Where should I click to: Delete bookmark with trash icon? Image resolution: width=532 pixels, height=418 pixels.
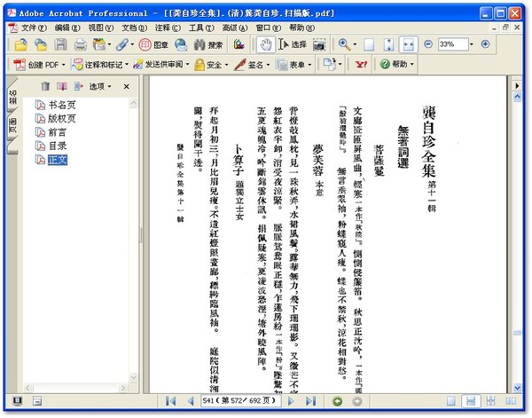(x=45, y=86)
